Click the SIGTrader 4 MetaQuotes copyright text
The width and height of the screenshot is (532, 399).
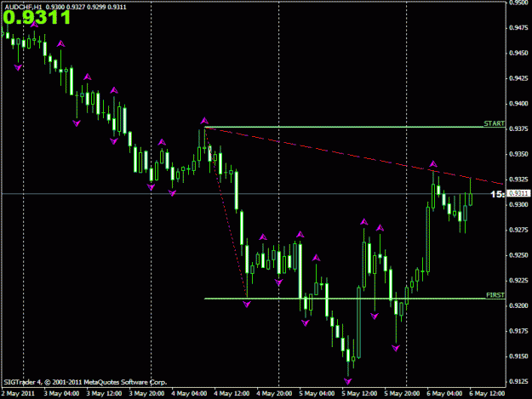[x=85, y=382]
